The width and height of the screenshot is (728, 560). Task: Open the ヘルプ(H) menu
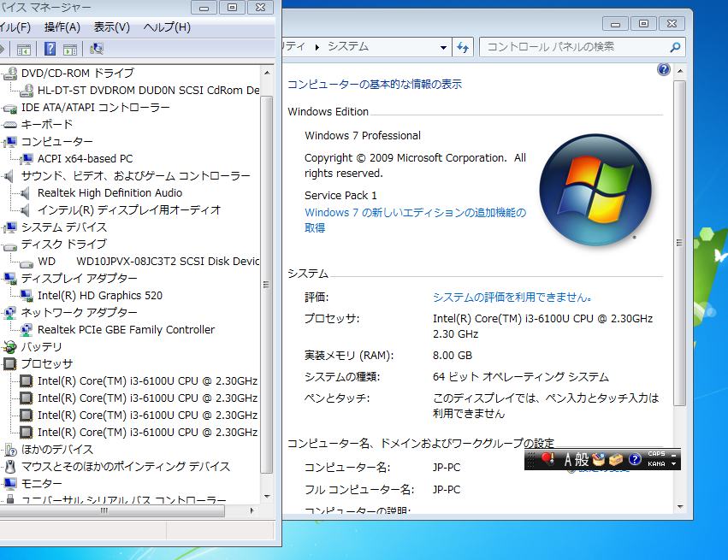pyautogui.click(x=167, y=27)
